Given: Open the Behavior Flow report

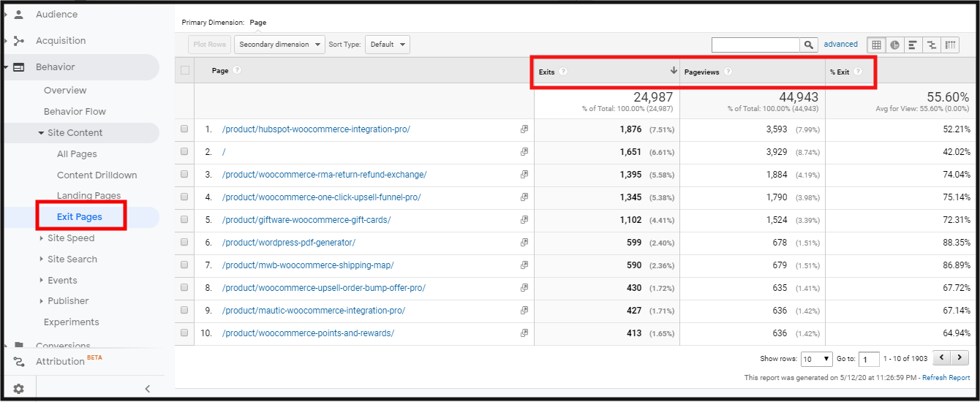Looking at the screenshot, I should pos(75,112).
